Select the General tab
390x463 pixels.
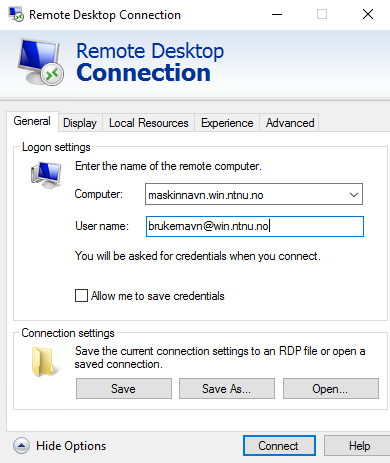click(x=32, y=121)
